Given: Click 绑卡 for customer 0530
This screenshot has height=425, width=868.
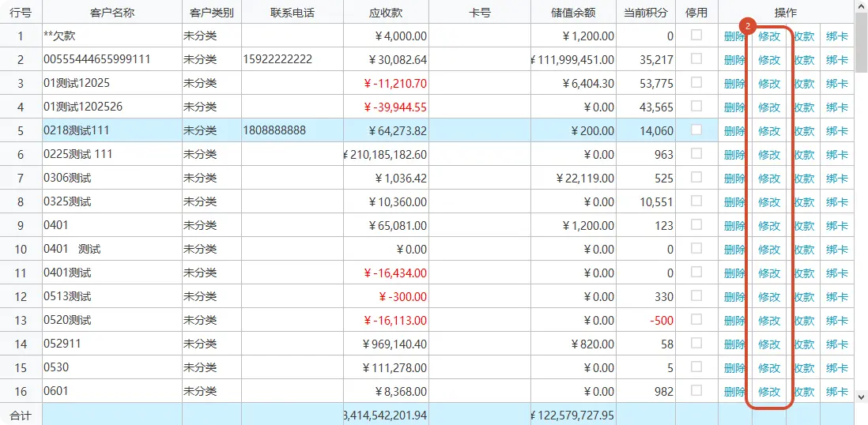Looking at the screenshot, I should pyautogui.click(x=837, y=368).
